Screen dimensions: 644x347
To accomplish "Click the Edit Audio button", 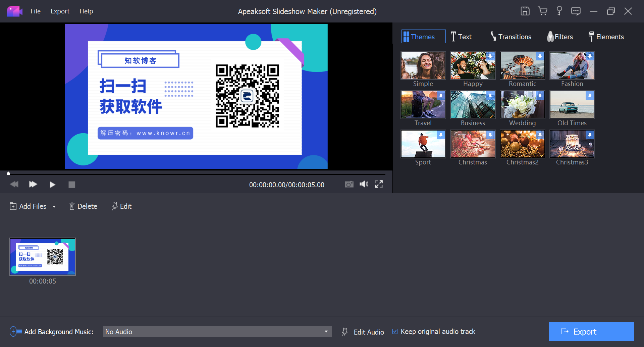I will point(369,332).
